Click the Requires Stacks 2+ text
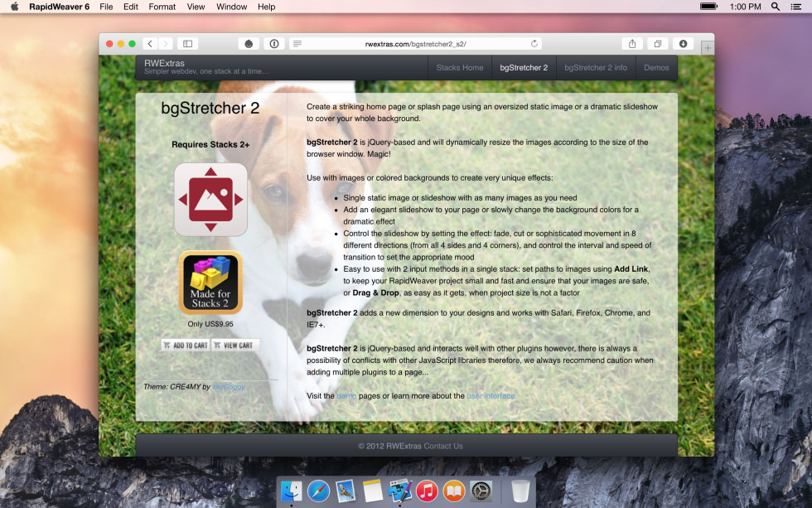812x508 pixels. click(210, 144)
